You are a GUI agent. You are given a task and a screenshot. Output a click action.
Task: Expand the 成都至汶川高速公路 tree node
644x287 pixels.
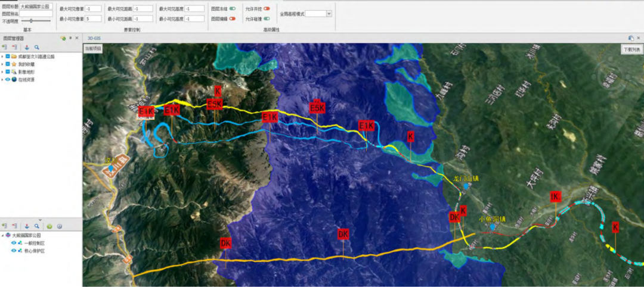click(x=2, y=57)
